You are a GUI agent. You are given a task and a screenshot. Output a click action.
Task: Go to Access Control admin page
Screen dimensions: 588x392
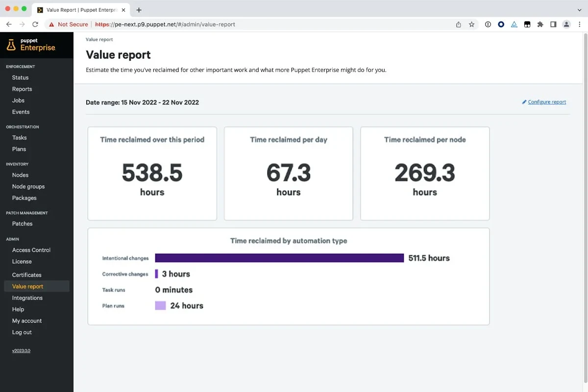point(31,250)
